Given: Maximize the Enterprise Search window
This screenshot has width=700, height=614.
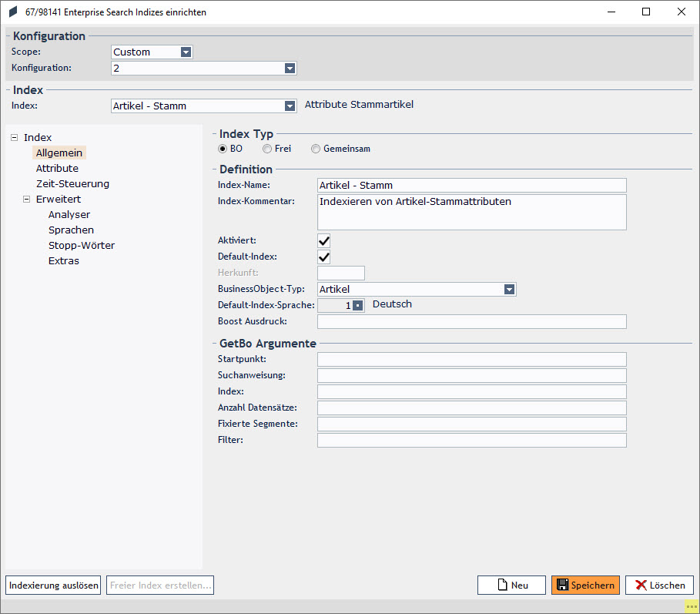Looking at the screenshot, I should pyautogui.click(x=646, y=12).
